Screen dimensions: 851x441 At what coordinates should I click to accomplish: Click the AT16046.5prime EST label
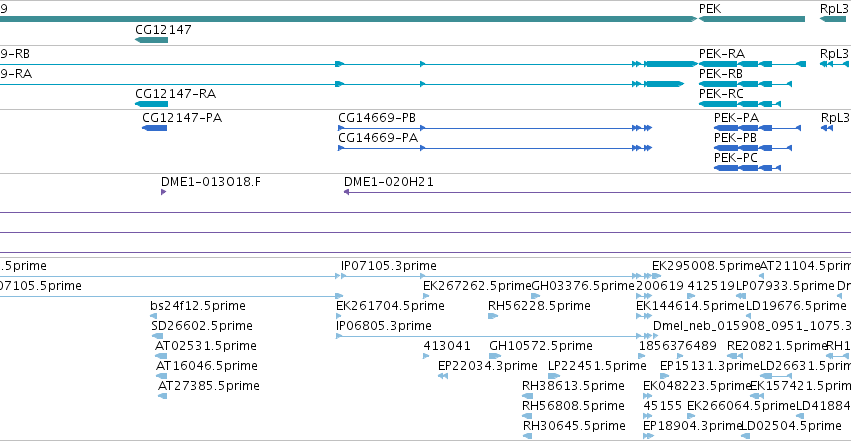[207, 366]
